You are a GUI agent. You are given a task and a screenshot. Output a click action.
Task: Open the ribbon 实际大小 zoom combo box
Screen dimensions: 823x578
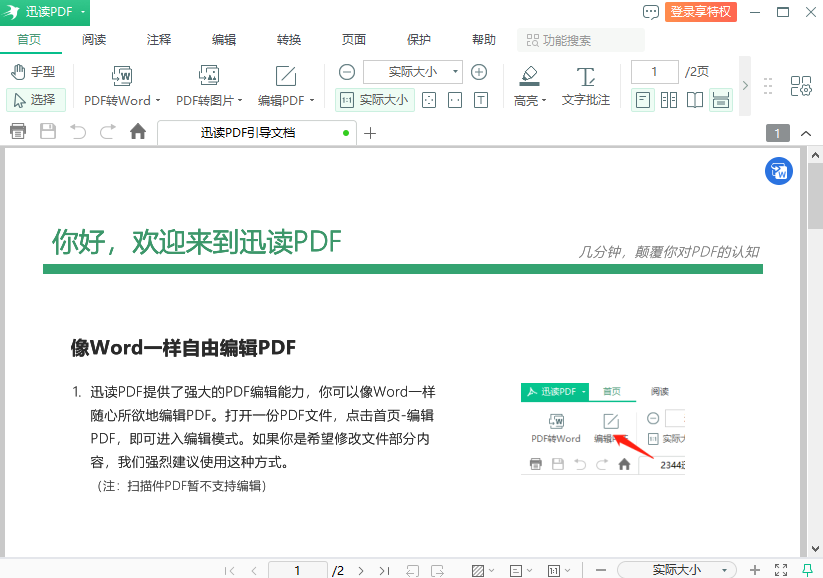click(x=413, y=72)
